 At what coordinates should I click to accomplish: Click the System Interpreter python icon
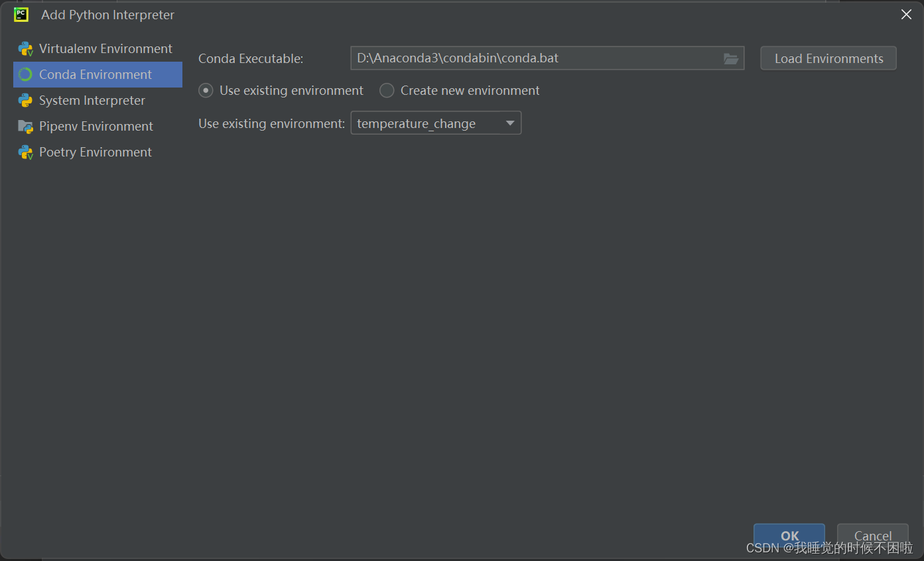(26, 101)
